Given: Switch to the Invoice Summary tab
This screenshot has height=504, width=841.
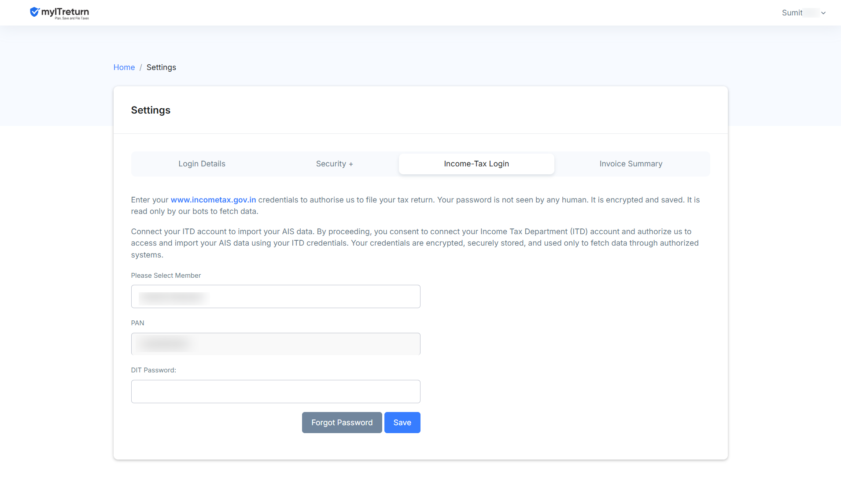Looking at the screenshot, I should click(x=631, y=164).
